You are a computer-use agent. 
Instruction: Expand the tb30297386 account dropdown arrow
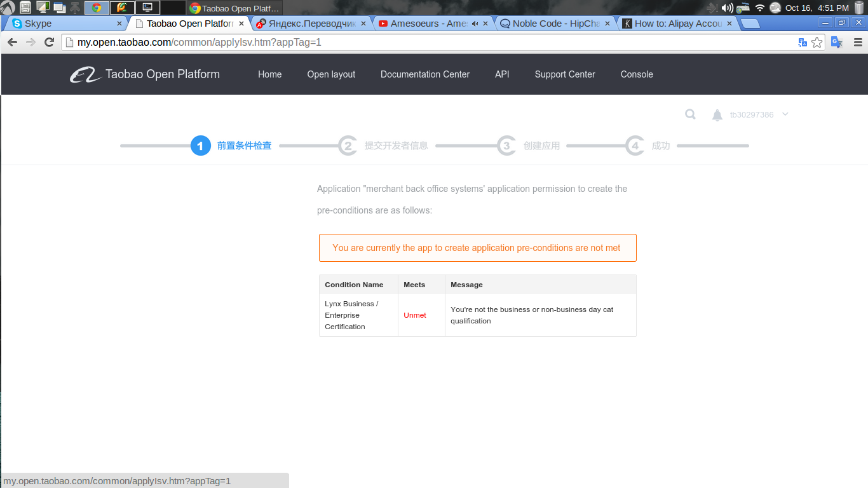tap(785, 114)
